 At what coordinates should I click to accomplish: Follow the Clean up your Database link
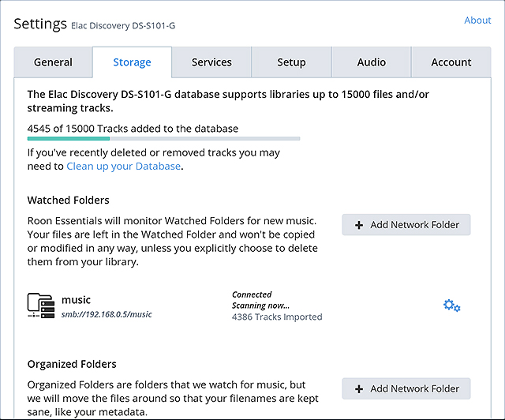point(123,167)
